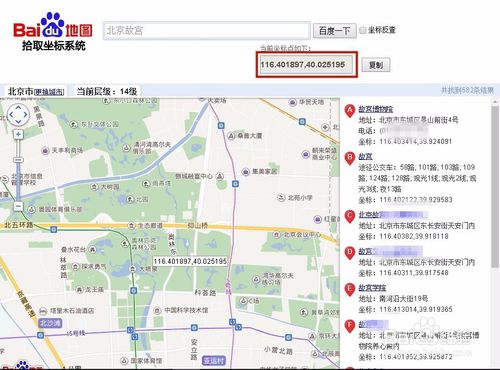Select red marker D in results list
500x370 pixels.
point(350,254)
